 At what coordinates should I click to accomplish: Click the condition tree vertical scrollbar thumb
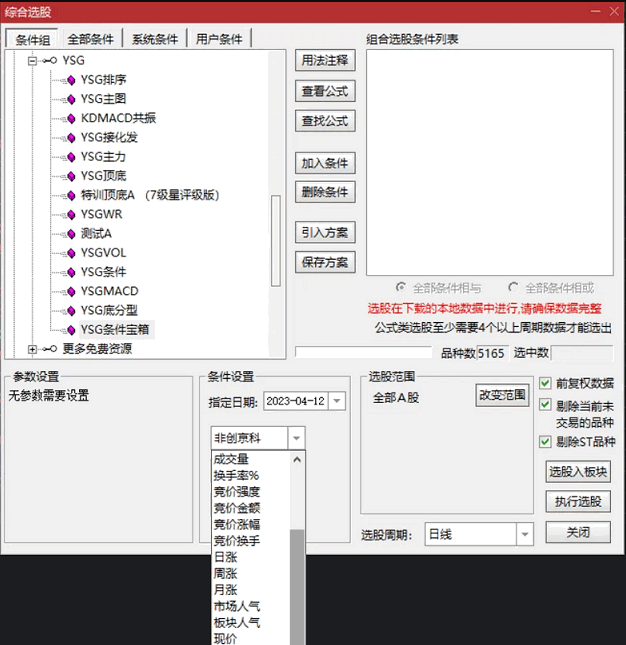(276, 241)
